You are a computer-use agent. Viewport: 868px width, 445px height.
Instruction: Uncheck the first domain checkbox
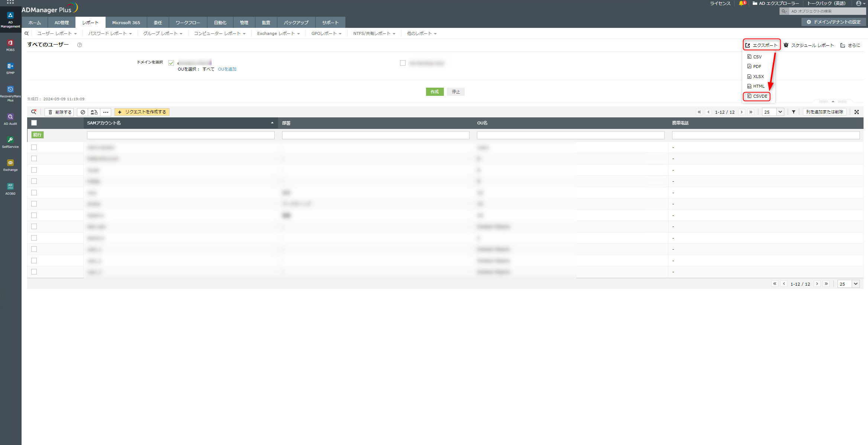(x=171, y=63)
